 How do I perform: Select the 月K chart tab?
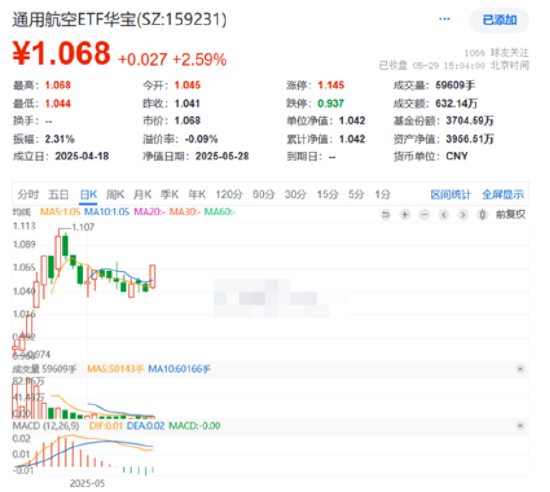(x=142, y=194)
